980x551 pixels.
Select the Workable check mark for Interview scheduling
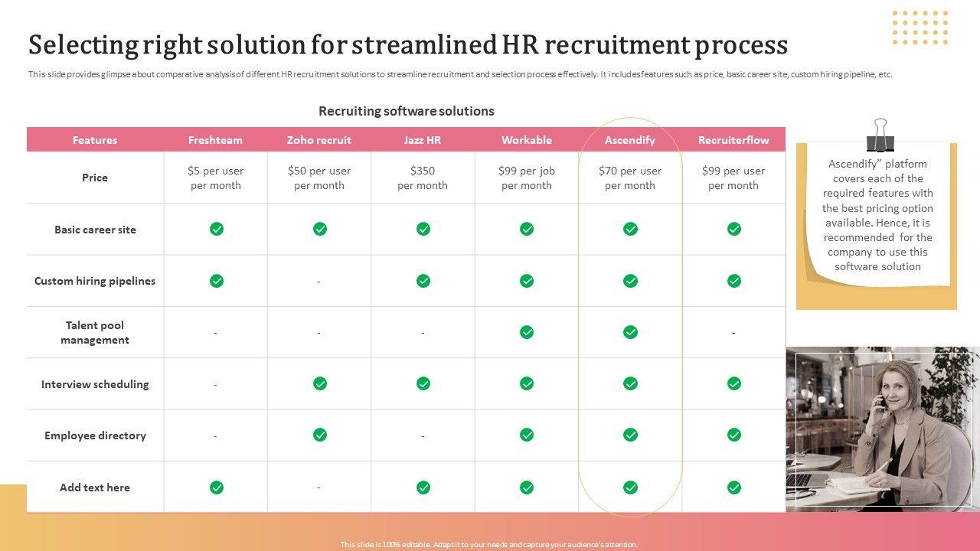click(527, 383)
